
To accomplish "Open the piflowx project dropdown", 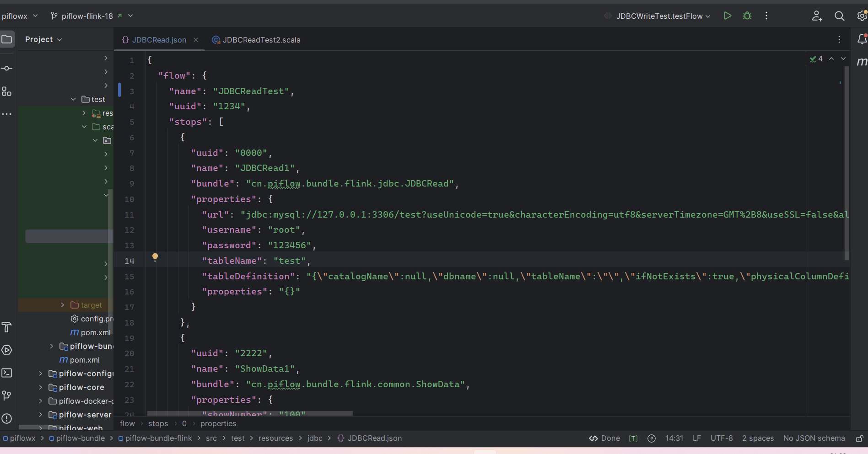I will [x=20, y=16].
